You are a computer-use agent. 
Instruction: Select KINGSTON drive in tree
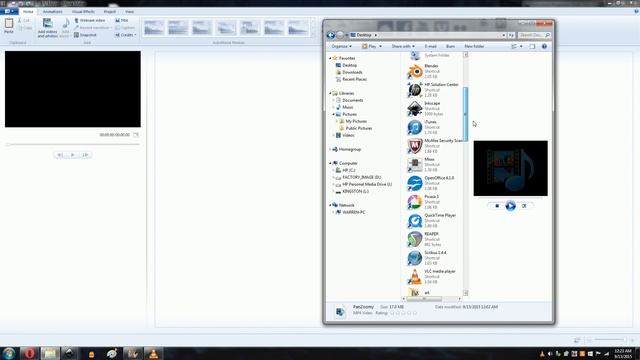click(352, 191)
